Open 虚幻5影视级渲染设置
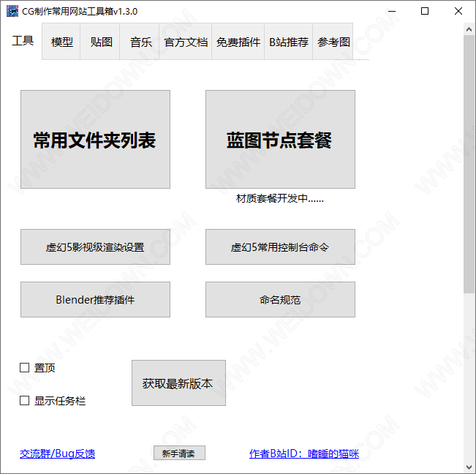This screenshot has width=476, height=474. pyautogui.click(x=95, y=247)
